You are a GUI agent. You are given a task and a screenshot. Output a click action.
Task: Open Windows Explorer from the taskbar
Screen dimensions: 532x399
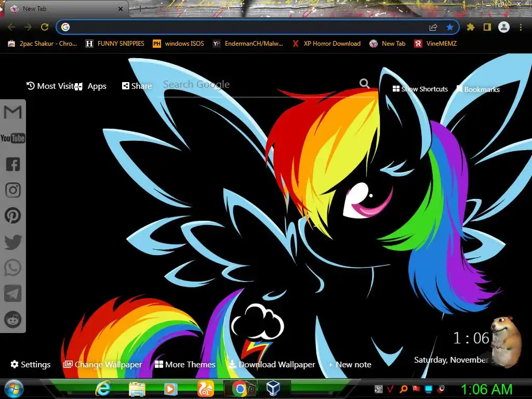coord(137,389)
